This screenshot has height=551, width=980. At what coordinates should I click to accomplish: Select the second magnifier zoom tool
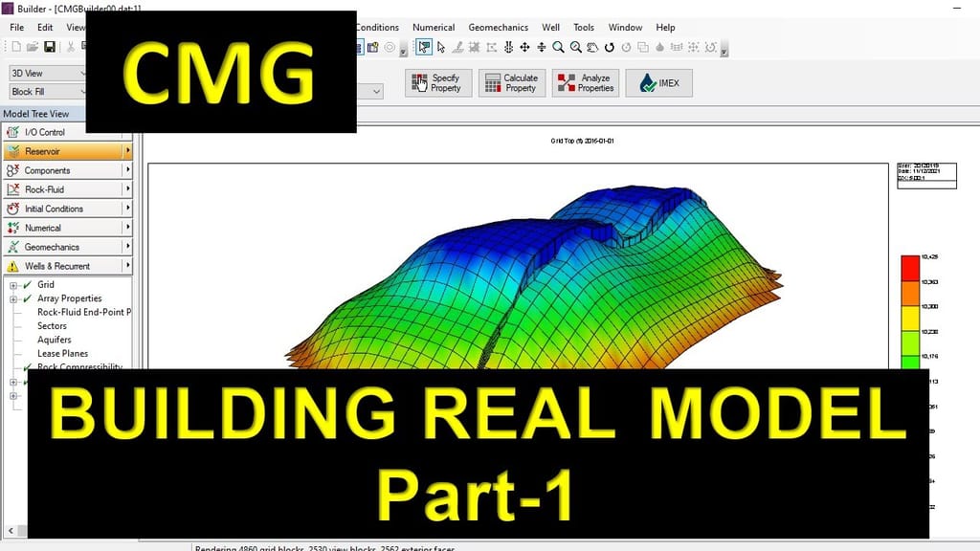575,47
